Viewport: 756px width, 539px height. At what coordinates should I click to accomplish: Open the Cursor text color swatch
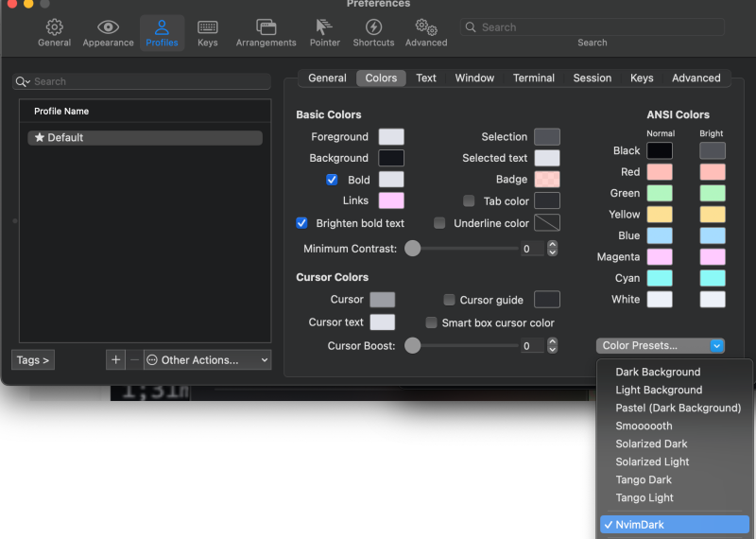pyautogui.click(x=383, y=322)
